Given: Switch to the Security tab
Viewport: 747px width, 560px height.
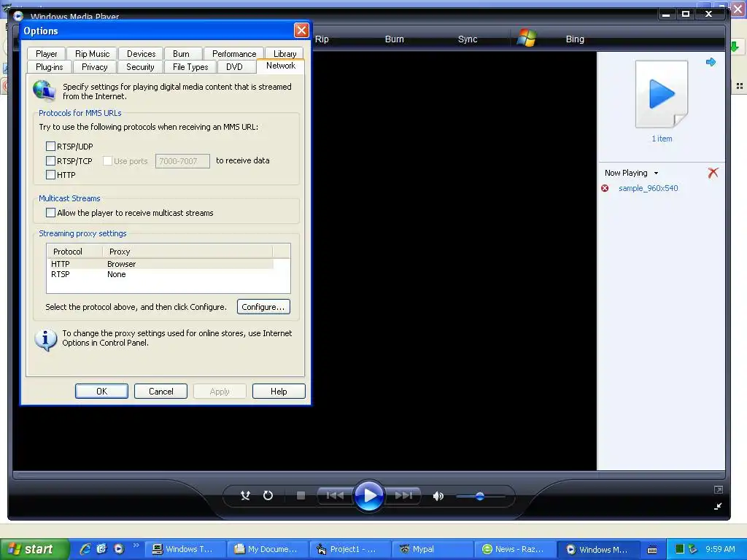Looking at the screenshot, I should 140,67.
